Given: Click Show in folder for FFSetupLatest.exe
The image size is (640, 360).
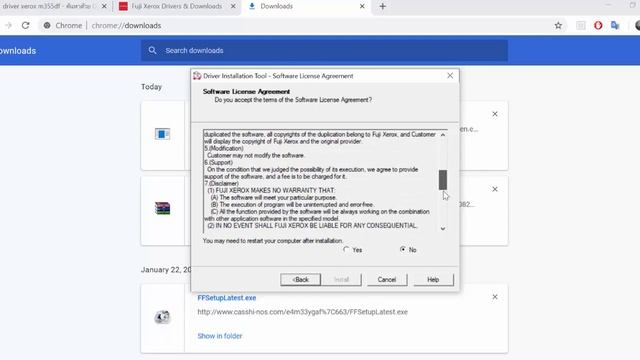Looking at the screenshot, I should [220, 336].
